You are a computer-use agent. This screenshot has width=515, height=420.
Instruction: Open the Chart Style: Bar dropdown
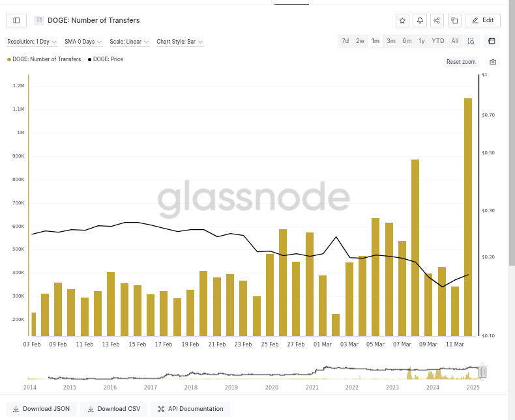coord(180,42)
